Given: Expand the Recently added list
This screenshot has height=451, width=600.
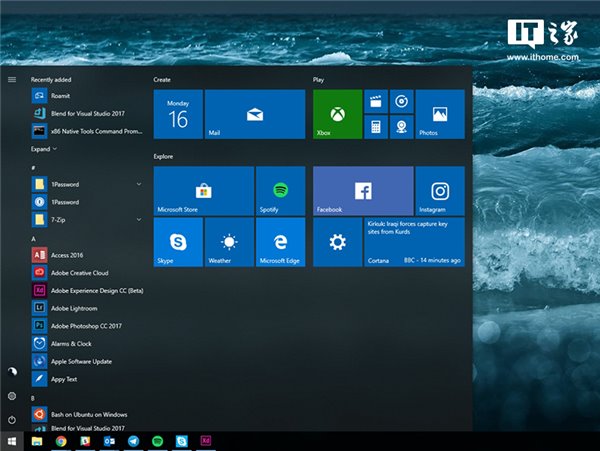Looking at the screenshot, I should pyautogui.click(x=44, y=149).
